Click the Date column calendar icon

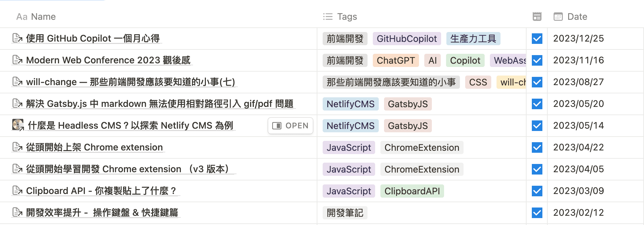(558, 16)
